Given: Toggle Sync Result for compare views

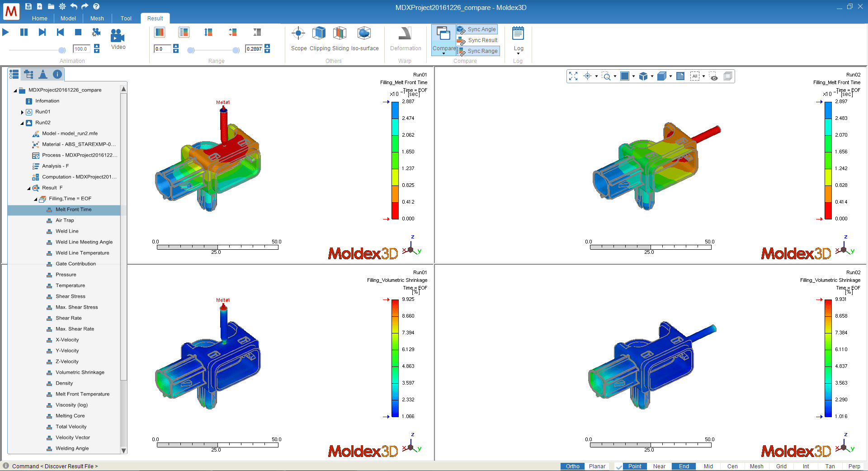Looking at the screenshot, I should (x=477, y=40).
